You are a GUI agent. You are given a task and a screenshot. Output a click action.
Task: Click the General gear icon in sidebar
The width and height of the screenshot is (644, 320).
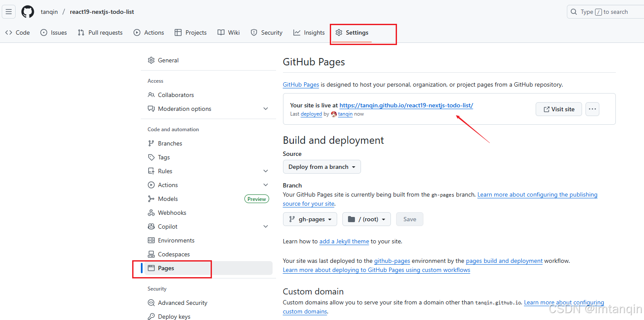click(x=151, y=60)
